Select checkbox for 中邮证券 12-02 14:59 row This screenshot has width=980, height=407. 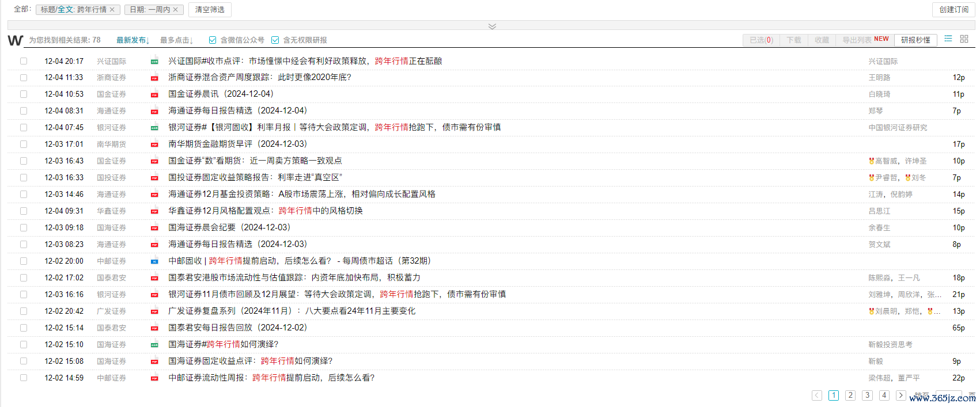click(24, 378)
